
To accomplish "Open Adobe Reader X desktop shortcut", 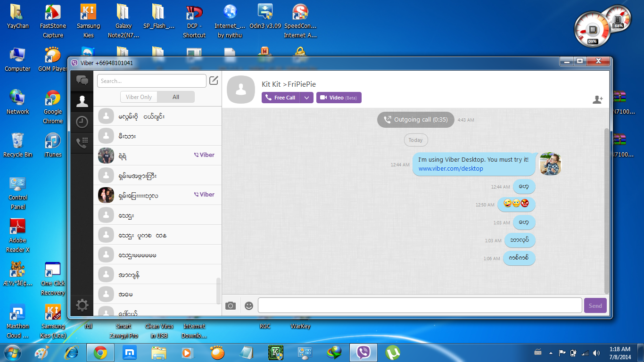I will click(18, 236).
